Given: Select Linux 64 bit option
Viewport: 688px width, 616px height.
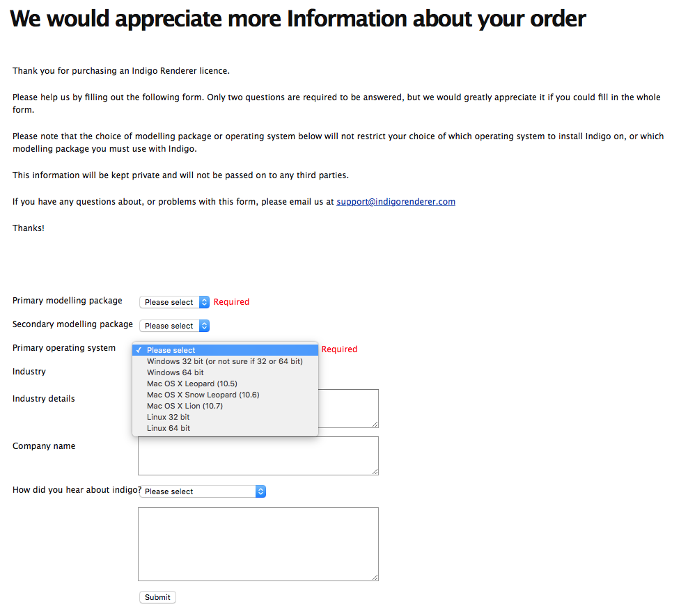Looking at the screenshot, I should [x=225, y=428].
